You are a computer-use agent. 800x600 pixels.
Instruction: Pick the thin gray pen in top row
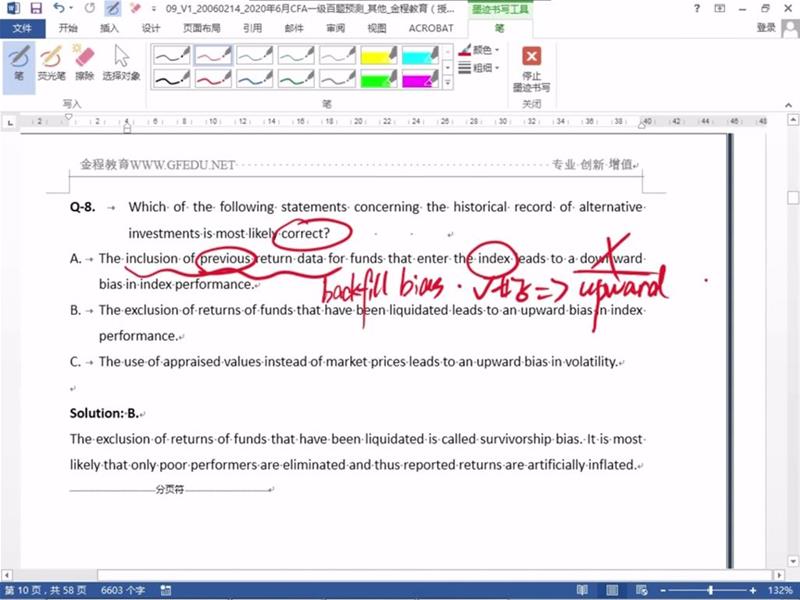coord(337,55)
